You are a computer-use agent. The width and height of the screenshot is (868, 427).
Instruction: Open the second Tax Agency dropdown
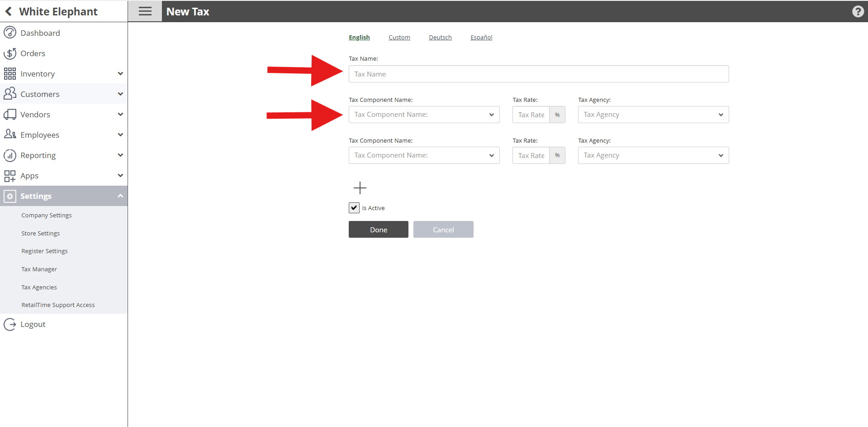pyautogui.click(x=653, y=155)
